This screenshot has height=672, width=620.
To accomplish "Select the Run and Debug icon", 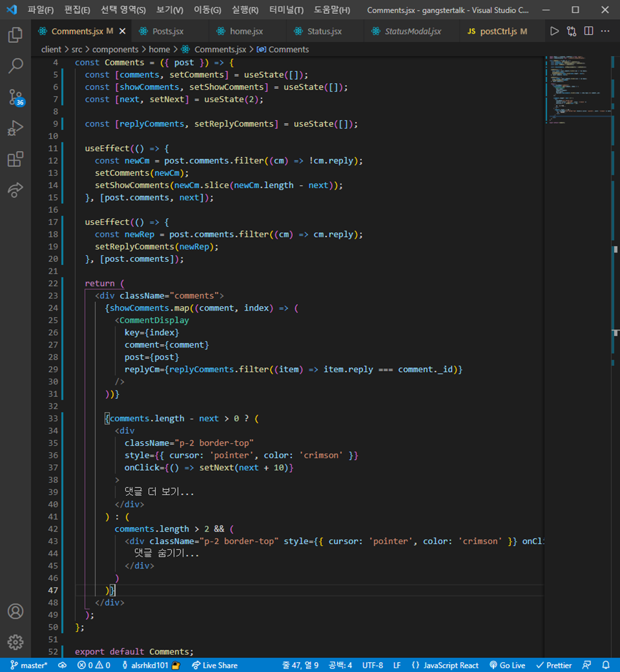I will pyautogui.click(x=16, y=128).
